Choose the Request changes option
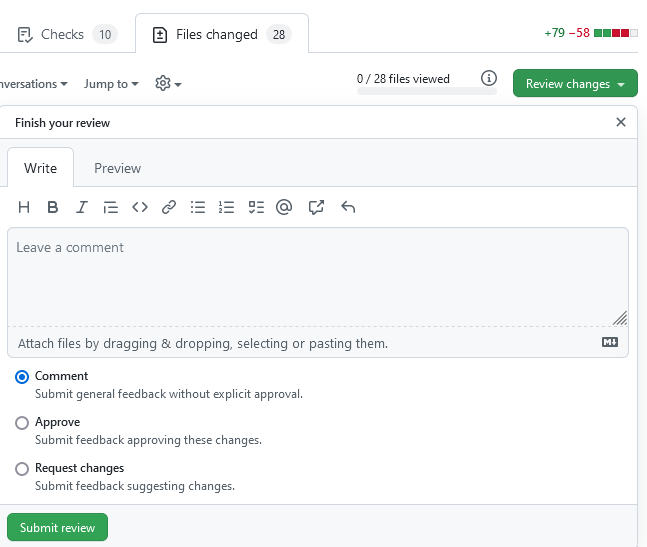 click(x=22, y=469)
